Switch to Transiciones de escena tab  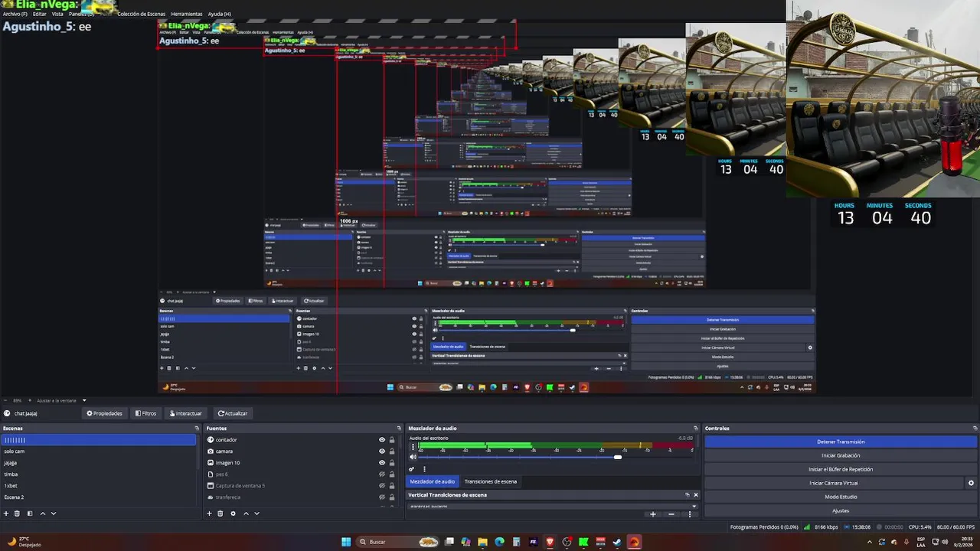[x=491, y=481]
